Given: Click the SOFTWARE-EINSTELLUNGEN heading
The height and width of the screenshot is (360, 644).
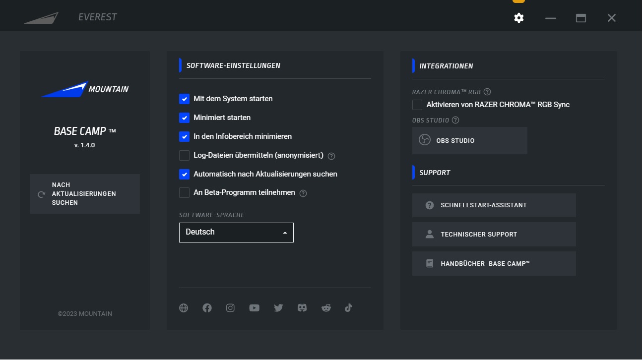Looking at the screenshot, I should click(x=233, y=65).
